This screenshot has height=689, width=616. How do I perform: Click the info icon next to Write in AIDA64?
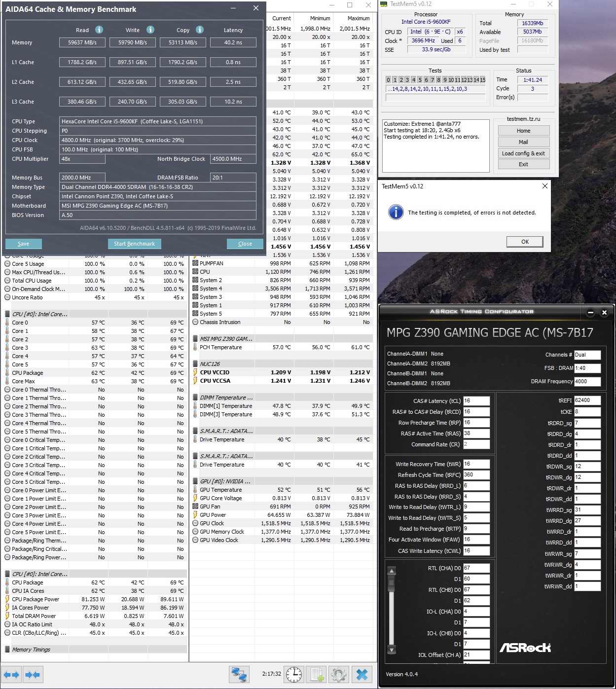click(150, 30)
